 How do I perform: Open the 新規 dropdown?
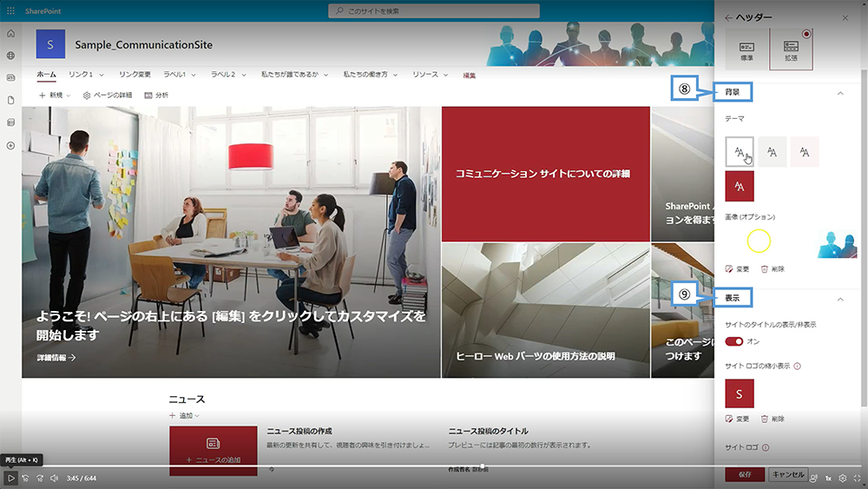[55, 96]
